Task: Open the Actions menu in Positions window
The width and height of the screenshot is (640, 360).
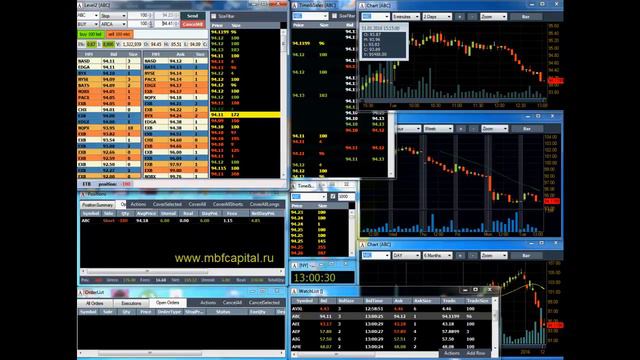Action: (x=138, y=204)
